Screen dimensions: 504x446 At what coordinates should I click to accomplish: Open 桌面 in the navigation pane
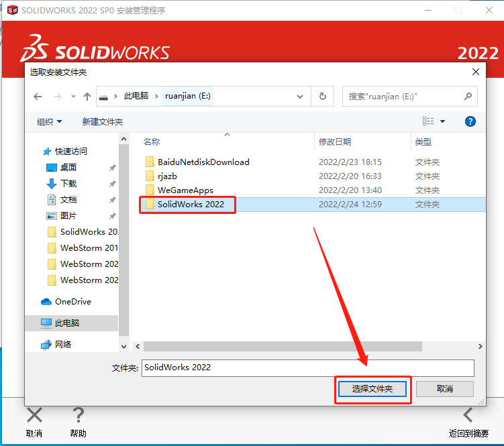click(x=68, y=168)
